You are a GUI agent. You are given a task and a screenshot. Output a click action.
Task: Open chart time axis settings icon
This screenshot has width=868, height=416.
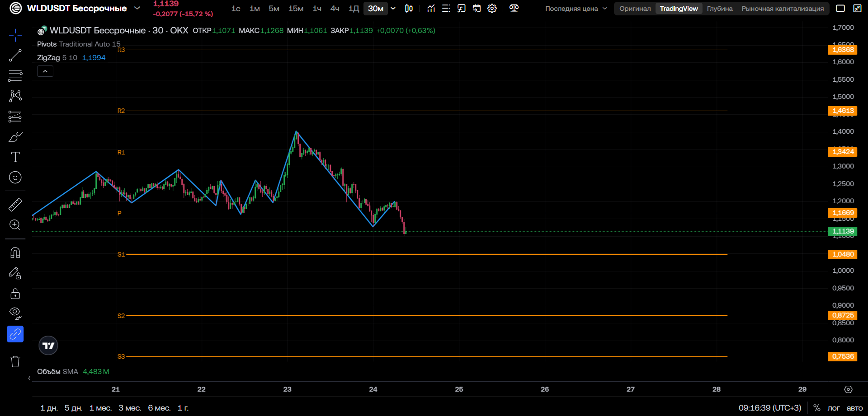coord(849,389)
